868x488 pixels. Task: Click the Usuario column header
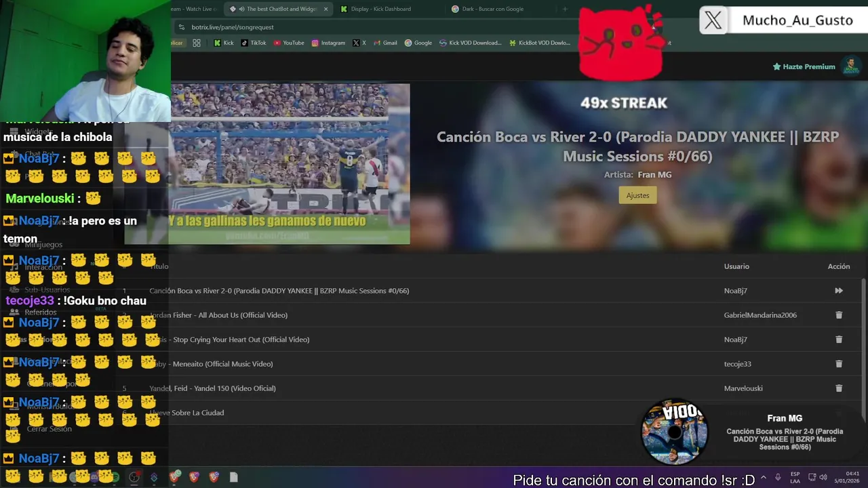[736, 266]
